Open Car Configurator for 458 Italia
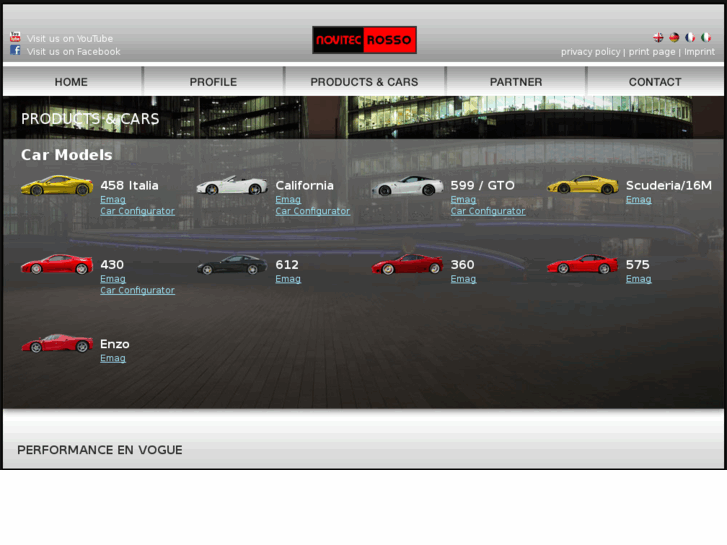The image size is (727, 545). pyautogui.click(x=137, y=211)
